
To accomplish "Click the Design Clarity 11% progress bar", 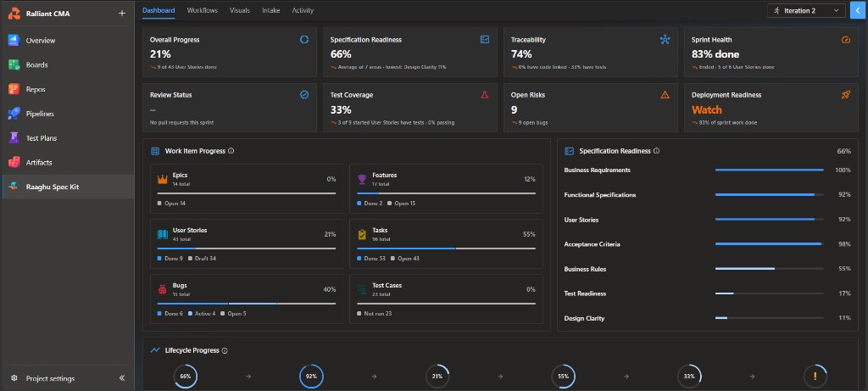I will click(769, 318).
